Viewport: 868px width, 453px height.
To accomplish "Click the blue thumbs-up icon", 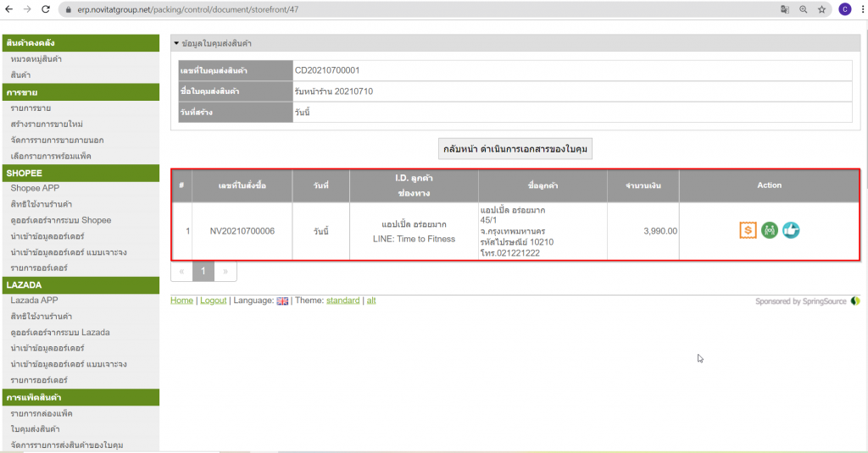I will (x=791, y=230).
